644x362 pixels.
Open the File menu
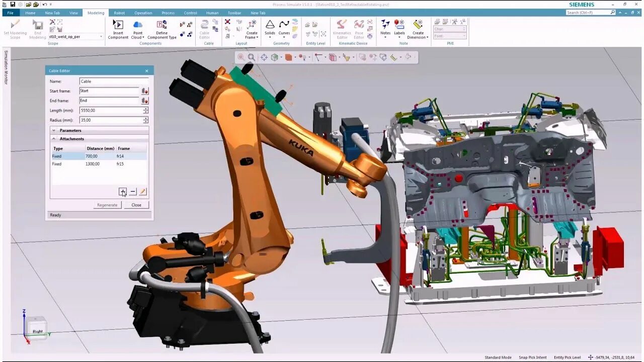[x=10, y=13]
